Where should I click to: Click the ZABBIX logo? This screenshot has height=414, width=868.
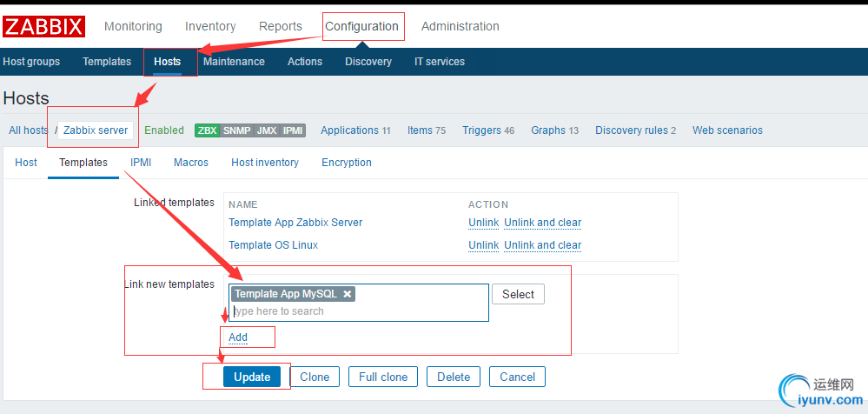(43, 26)
